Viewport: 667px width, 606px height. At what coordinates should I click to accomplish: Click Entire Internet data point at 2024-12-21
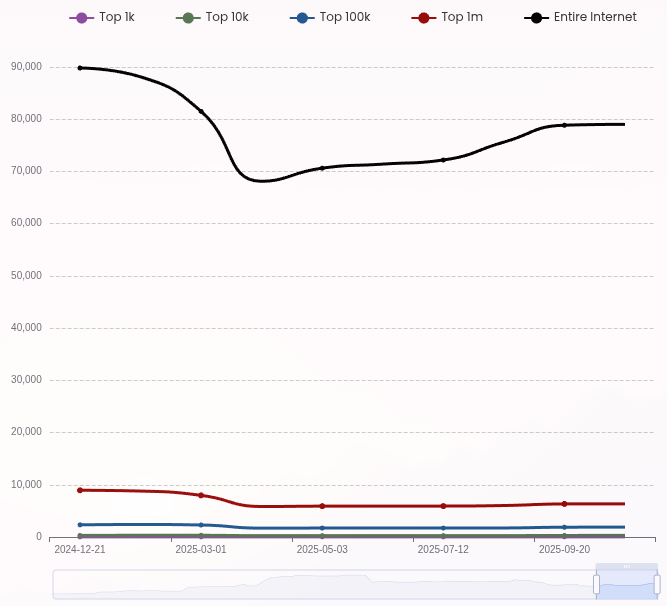tap(80, 68)
